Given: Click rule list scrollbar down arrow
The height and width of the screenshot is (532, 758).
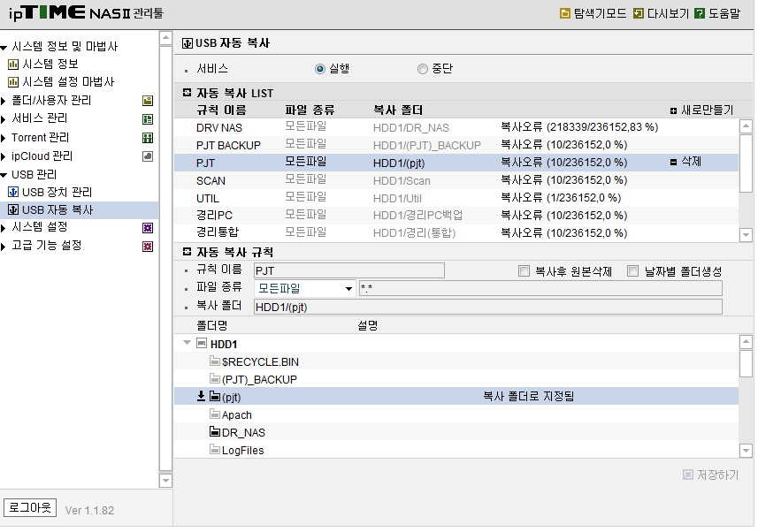Looking at the screenshot, I should point(746,235).
